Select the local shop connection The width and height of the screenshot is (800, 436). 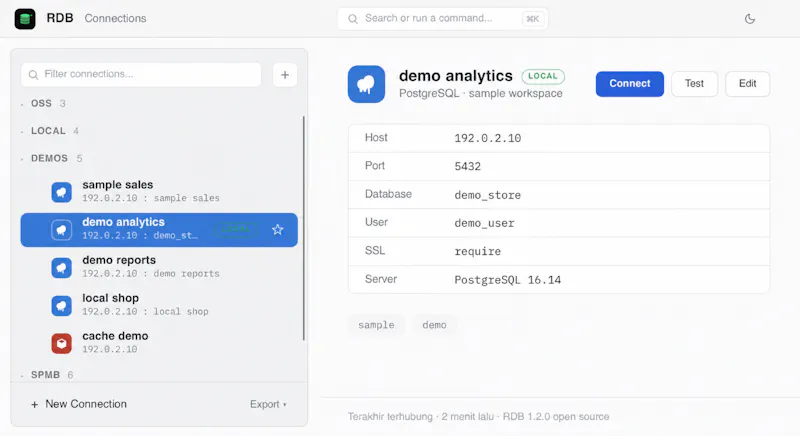(x=159, y=305)
